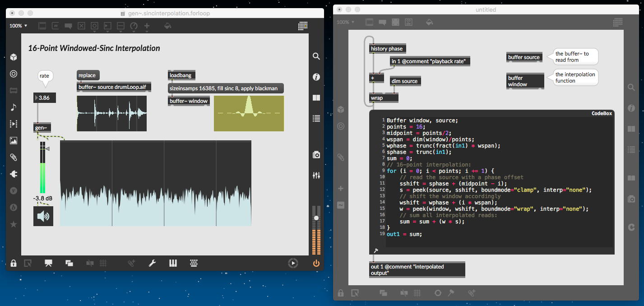Screen dimensions: 644x306
Task: Take a snapshot with the camera icon
Action: point(316,155)
